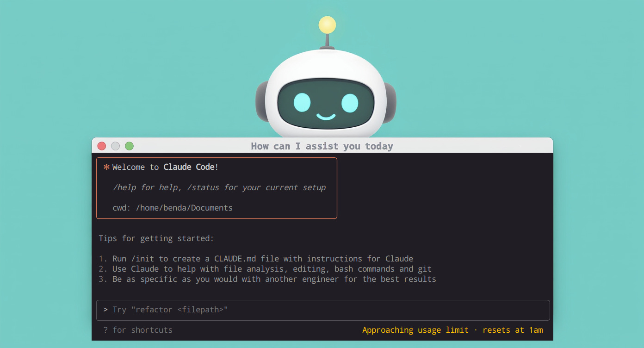Click the window title "How can I assist you today"
Viewport: 644px width, 348px height.
(322, 146)
